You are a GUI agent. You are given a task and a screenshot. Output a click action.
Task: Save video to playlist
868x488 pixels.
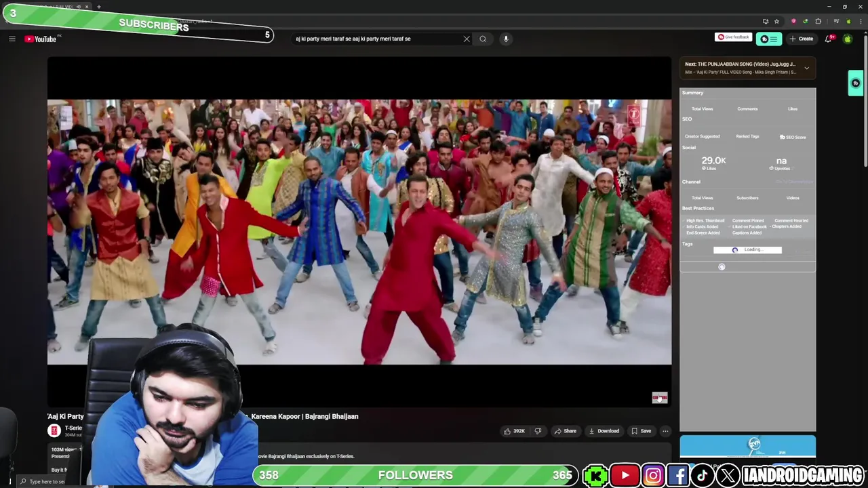pyautogui.click(x=641, y=431)
